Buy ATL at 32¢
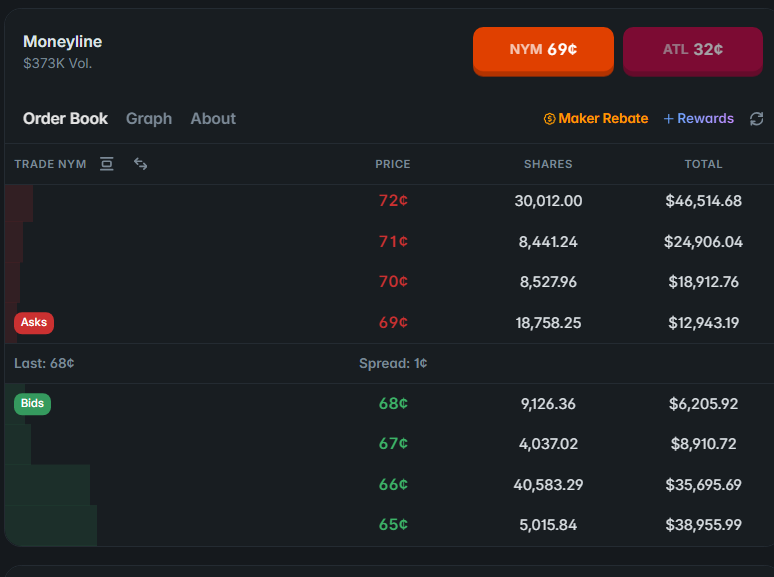This screenshot has width=774, height=577. click(693, 51)
